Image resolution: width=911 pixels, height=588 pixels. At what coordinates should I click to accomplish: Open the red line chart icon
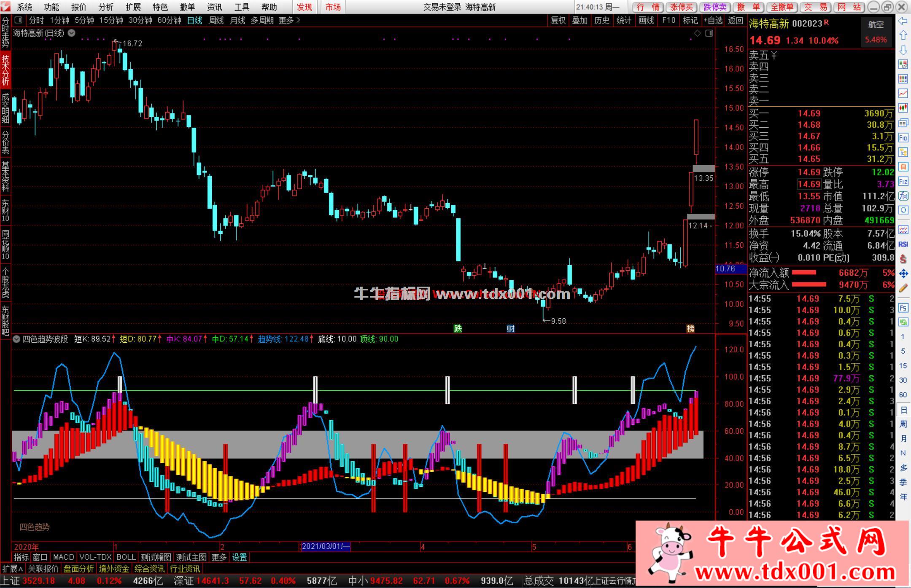[903, 93]
